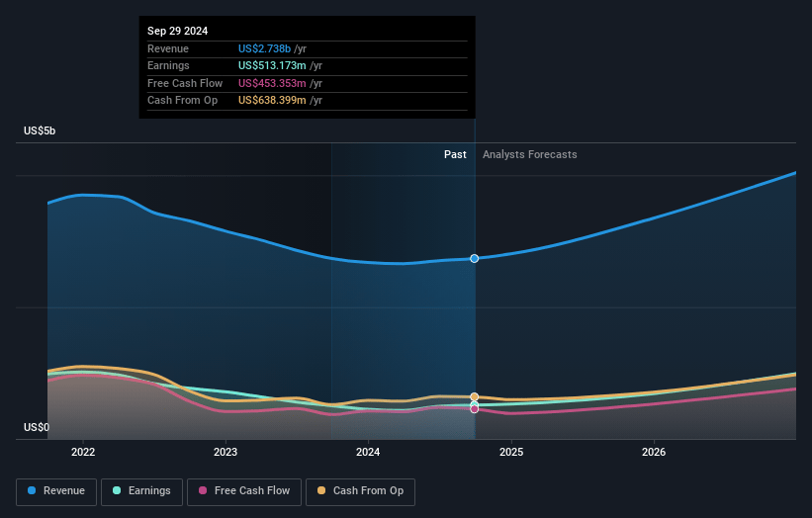Viewport: 812px width, 518px height.
Task: Click the US$513.173m earnings value
Action: [x=272, y=65]
